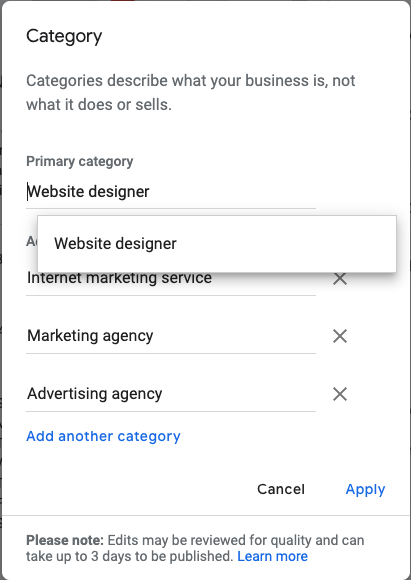This screenshot has height=580, width=411.
Task: Add another category
Action: pos(103,436)
